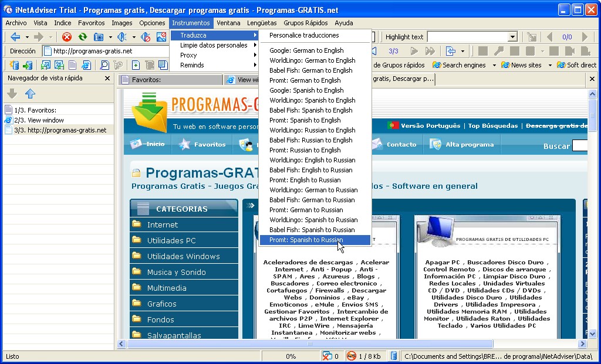
Task: Refresh the page with green arrows icon
Action: click(82, 37)
